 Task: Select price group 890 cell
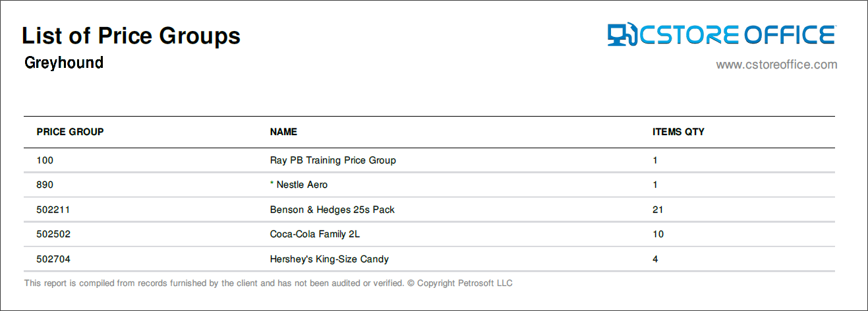tap(45, 185)
